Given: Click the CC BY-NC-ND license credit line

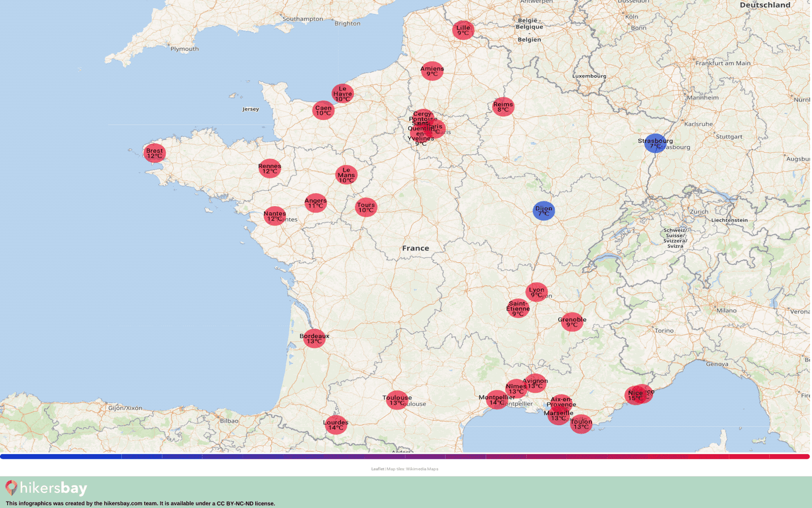Looking at the screenshot, I should pos(140,503).
